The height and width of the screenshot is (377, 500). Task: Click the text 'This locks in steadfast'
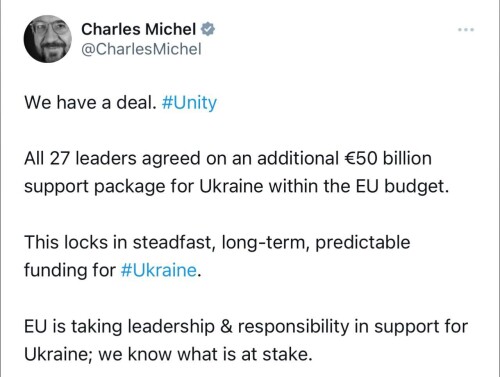point(118,242)
